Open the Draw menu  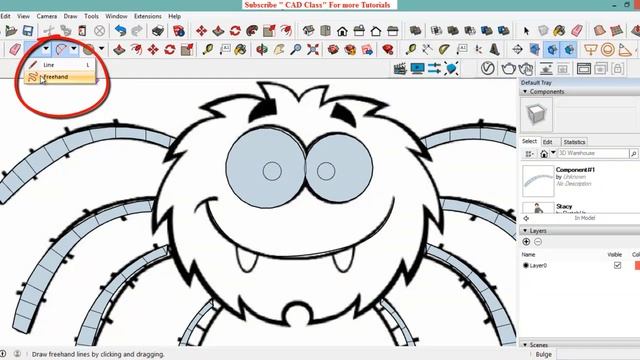click(x=70, y=16)
